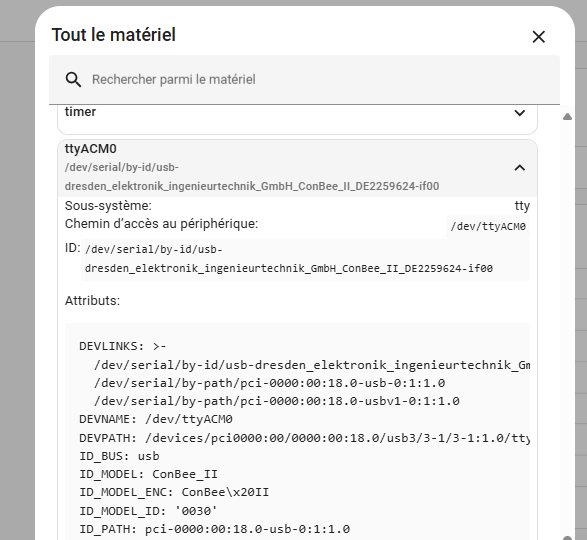Image resolution: width=587 pixels, height=540 pixels.
Task: Collapse ttyACM0 using its up chevron
Action: tap(520, 168)
